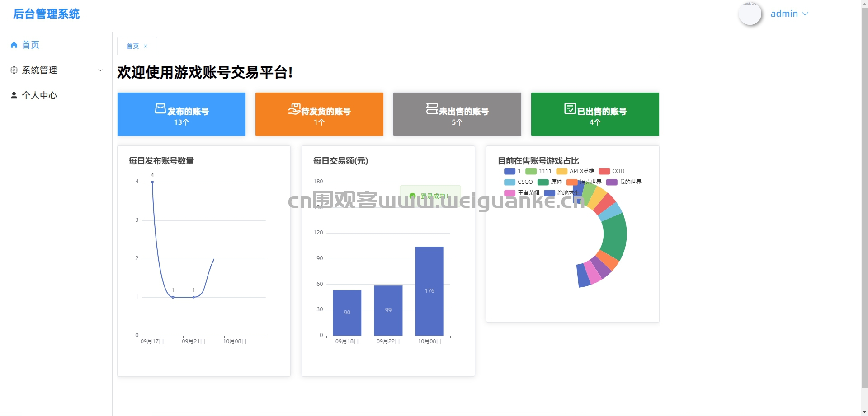Image resolution: width=868 pixels, height=416 pixels.
Task: Click the admin username label
Action: click(x=784, y=14)
